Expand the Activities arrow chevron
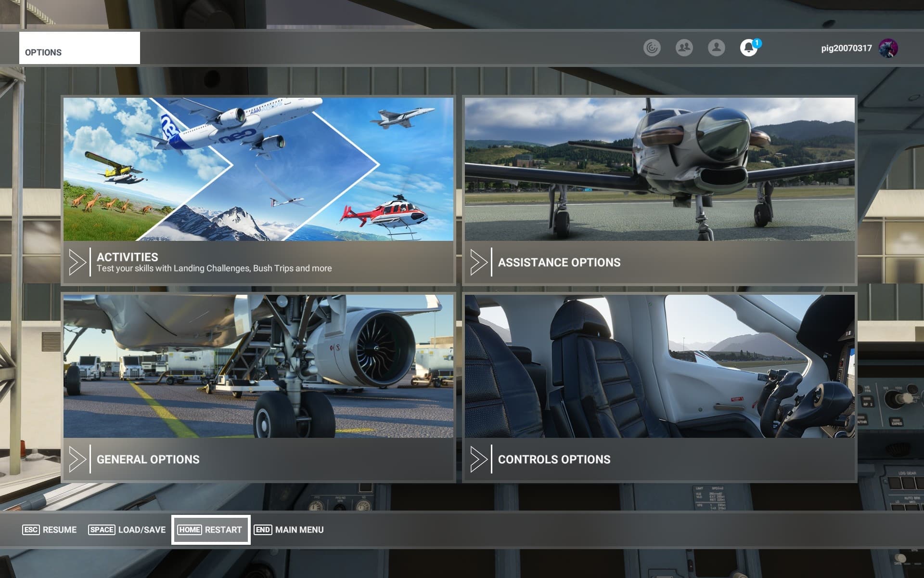Image resolution: width=924 pixels, height=578 pixels. [77, 262]
